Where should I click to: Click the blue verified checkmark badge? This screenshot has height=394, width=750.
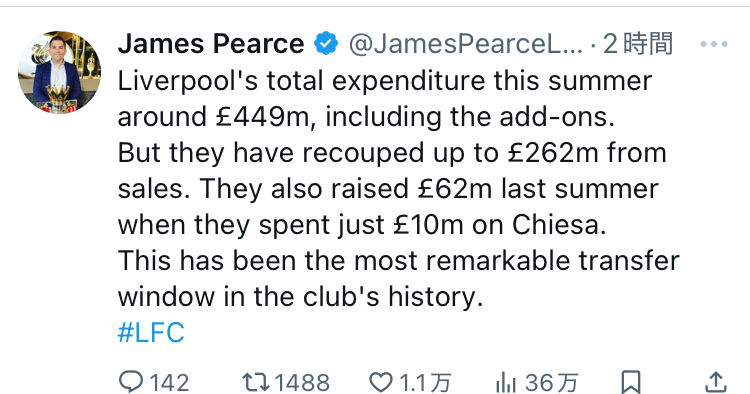pos(326,44)
